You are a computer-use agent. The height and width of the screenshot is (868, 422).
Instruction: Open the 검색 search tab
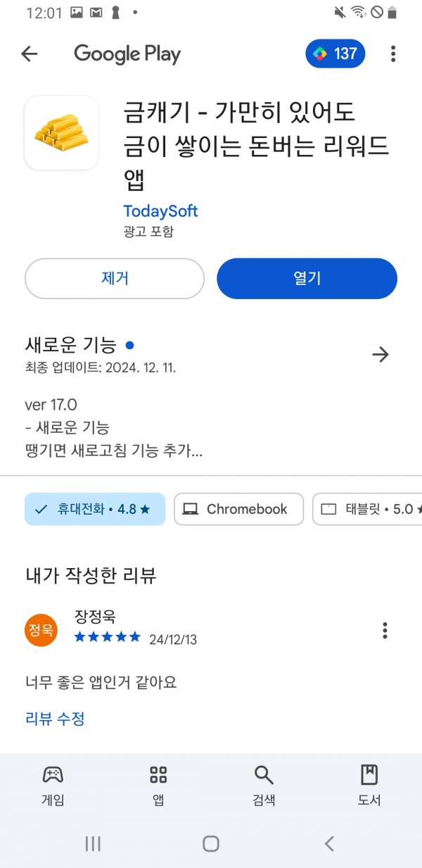(x=264, y=786)
